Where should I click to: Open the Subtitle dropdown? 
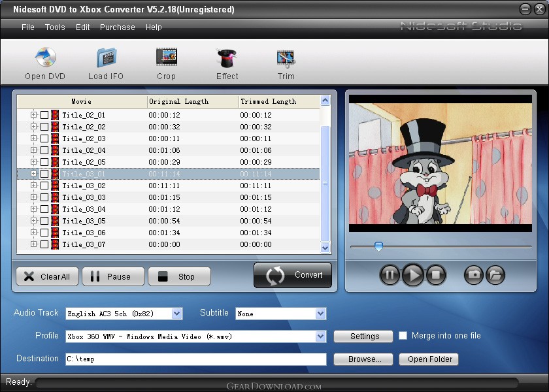click(x=320, y=314)
